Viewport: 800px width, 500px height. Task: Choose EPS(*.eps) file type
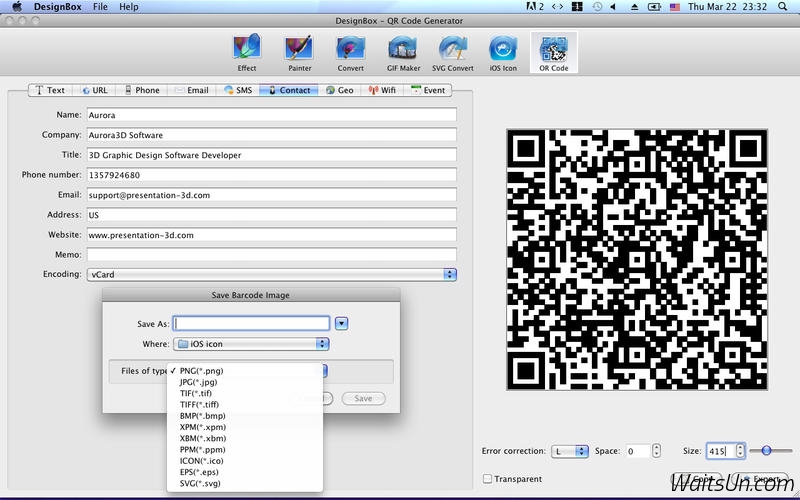pos(245,472)
